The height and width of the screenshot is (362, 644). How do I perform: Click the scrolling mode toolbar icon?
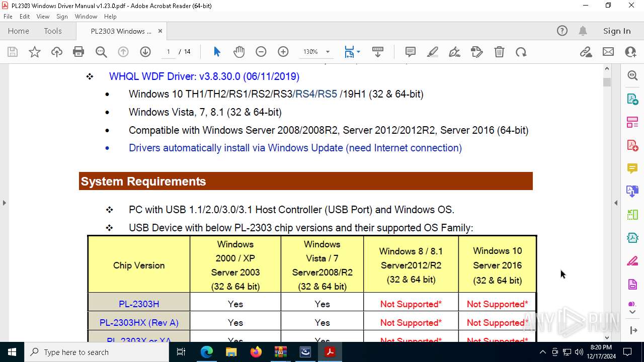click(378, 52)
